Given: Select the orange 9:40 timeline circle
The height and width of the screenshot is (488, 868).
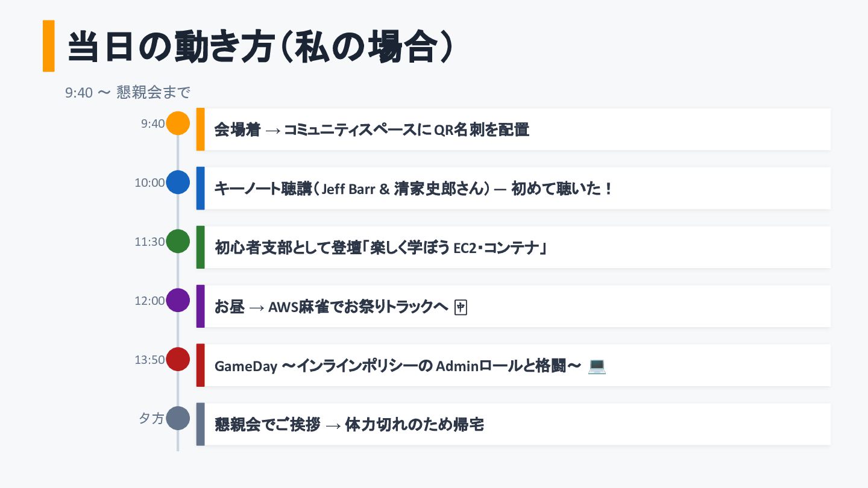Looking at the screenshot, I should pyautogui.click(x=178, y=123).
